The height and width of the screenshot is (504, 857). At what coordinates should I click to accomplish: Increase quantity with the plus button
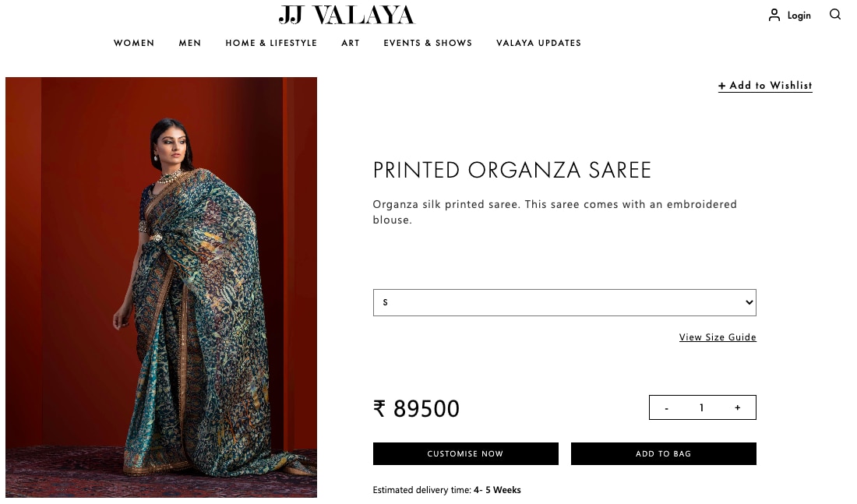(737, 407)
